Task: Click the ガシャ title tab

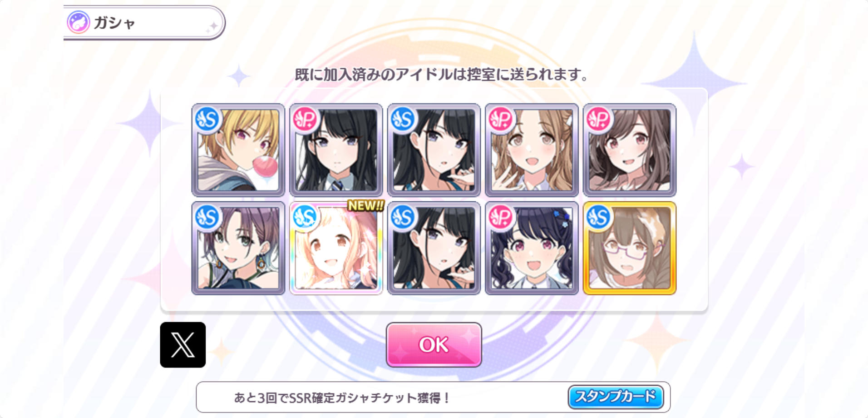Action: [x=144, y=23]
